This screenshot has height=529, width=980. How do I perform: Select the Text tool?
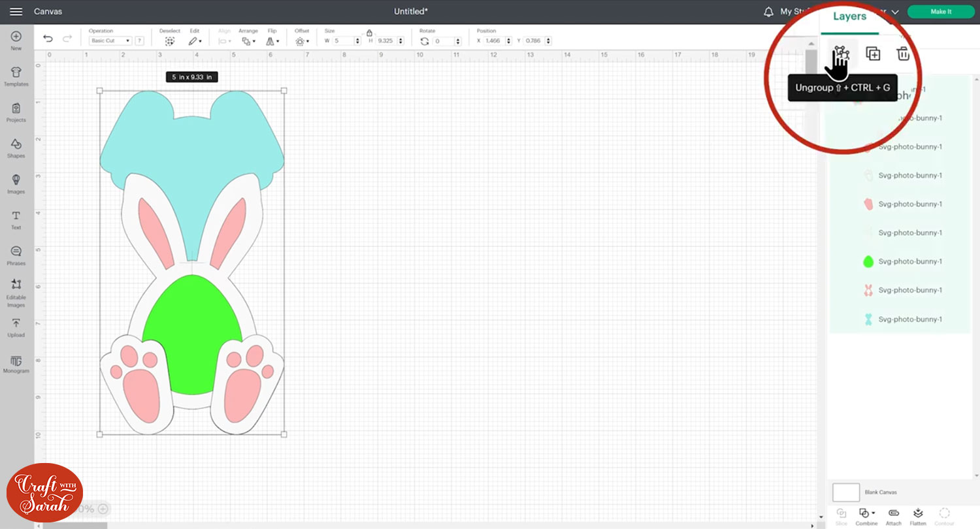coord(16,220)
